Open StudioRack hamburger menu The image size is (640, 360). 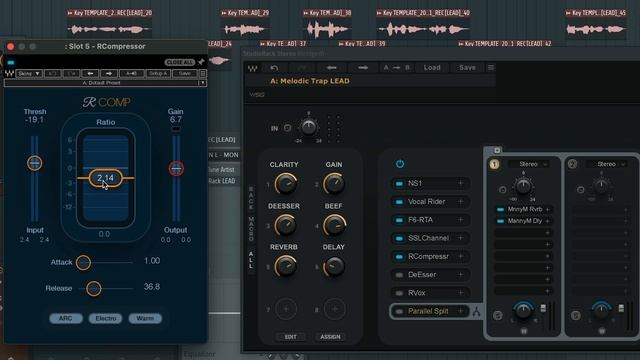click(x=491, y=68)
